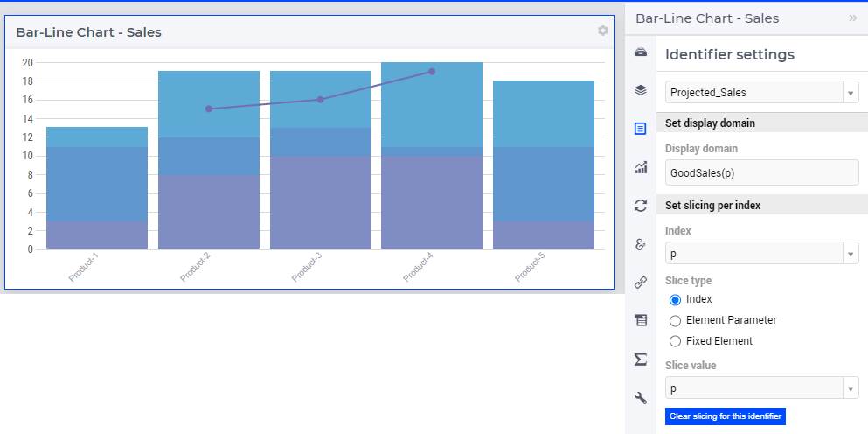
Task: Edit Display domain field GoodSales(p)
Action: 761,172
